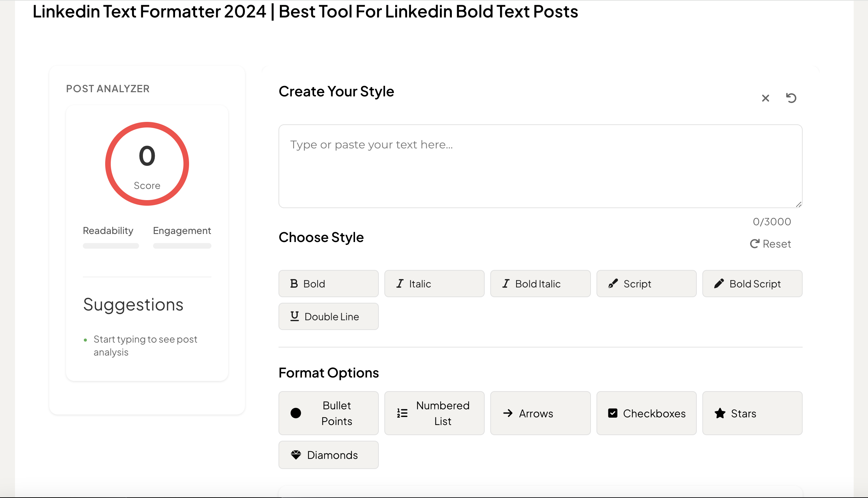This screenshot has width=868, height=498.
Task: Apply the Bold text style
Action: [328, 284]
